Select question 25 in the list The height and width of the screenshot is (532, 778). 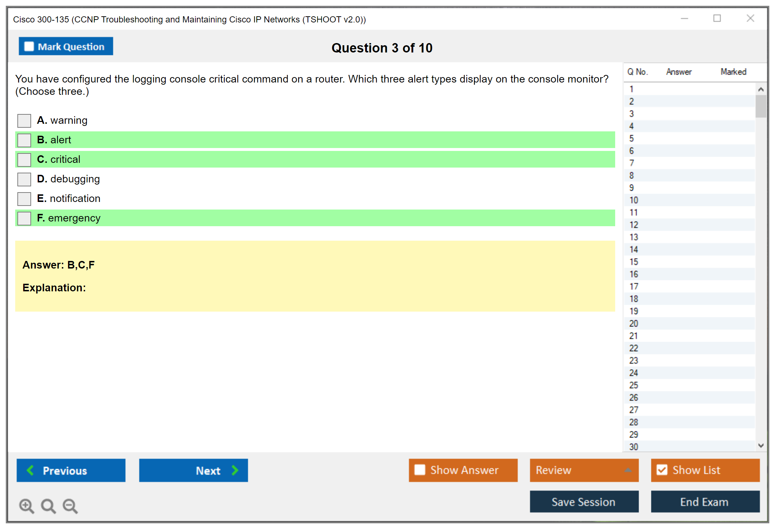click(x=634, y=385)
